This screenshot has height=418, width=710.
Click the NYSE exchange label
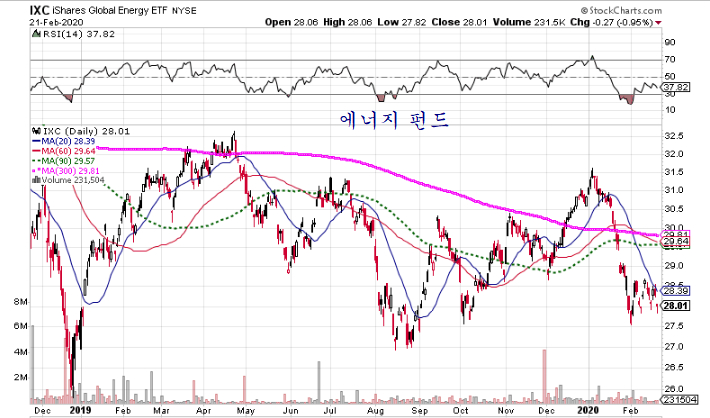tap(184, 11)
